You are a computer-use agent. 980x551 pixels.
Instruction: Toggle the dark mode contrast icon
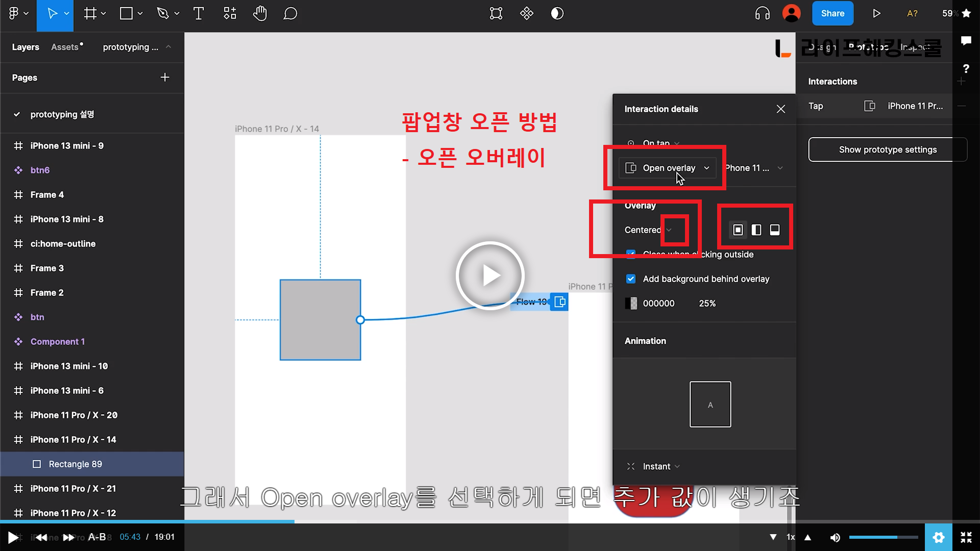(x=557, y=14)
